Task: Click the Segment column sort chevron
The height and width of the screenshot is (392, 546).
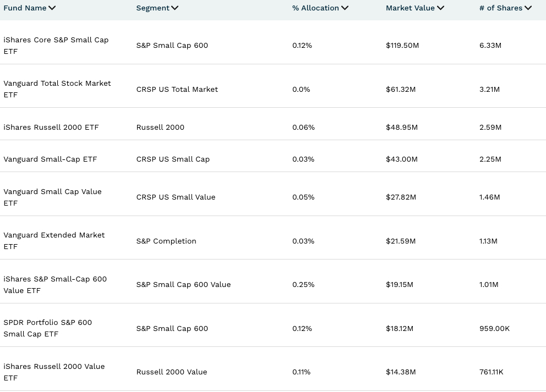Action: click(174, 8)
